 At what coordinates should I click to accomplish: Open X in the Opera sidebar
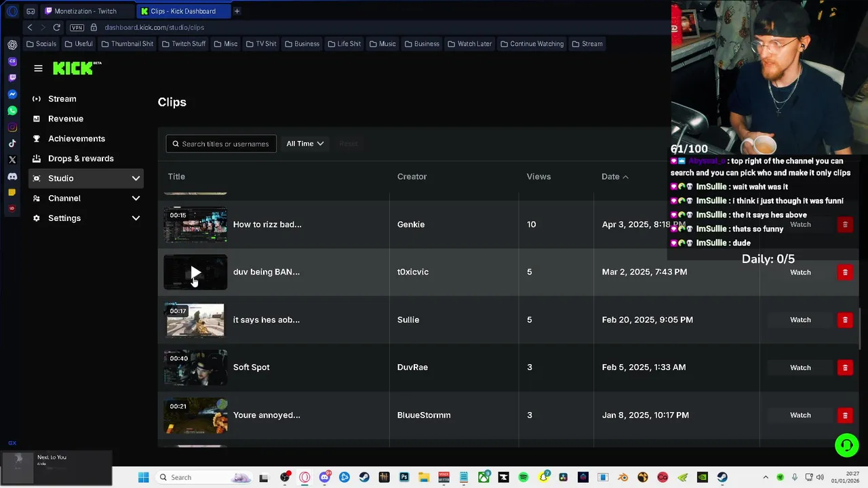pyautogui.click(x=12, y=160)
